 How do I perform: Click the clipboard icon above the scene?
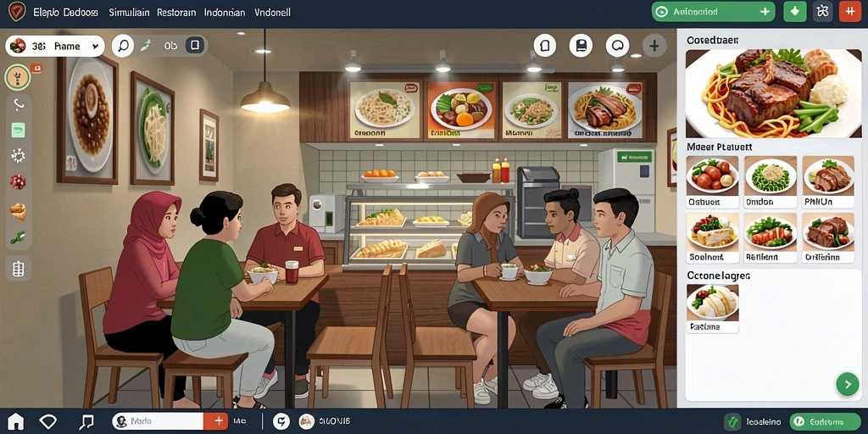(545, 46)
